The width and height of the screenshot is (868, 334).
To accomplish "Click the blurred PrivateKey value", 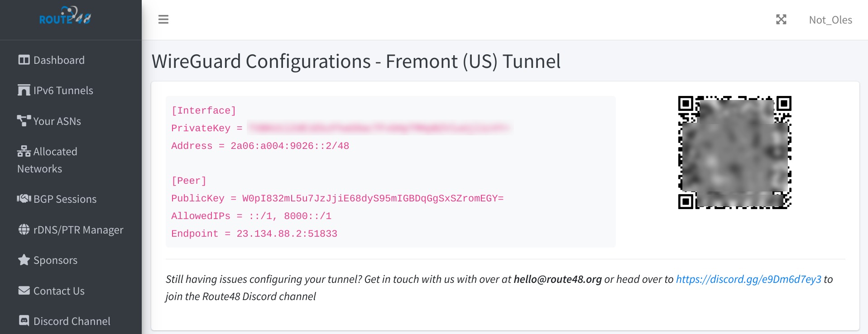I will tap(379, 128).
